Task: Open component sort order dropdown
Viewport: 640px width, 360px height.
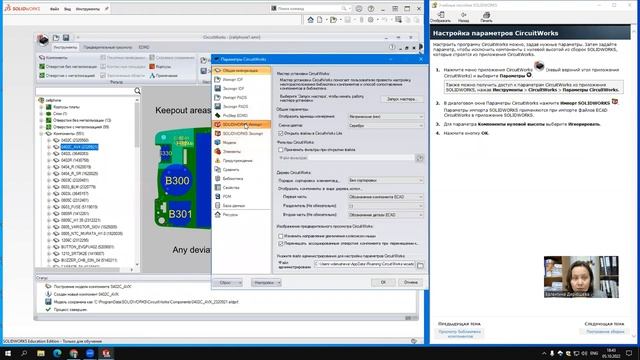Action: point(386,180)
